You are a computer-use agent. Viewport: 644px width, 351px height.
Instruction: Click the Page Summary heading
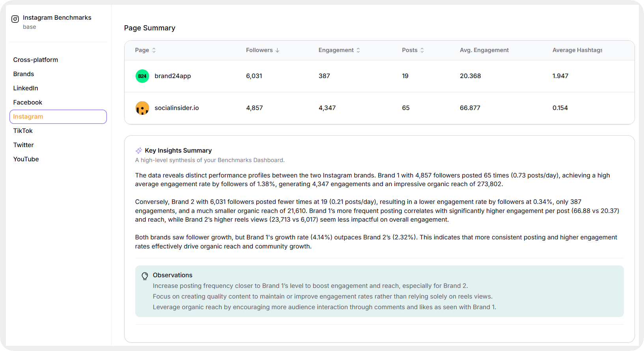coord(150,28)
